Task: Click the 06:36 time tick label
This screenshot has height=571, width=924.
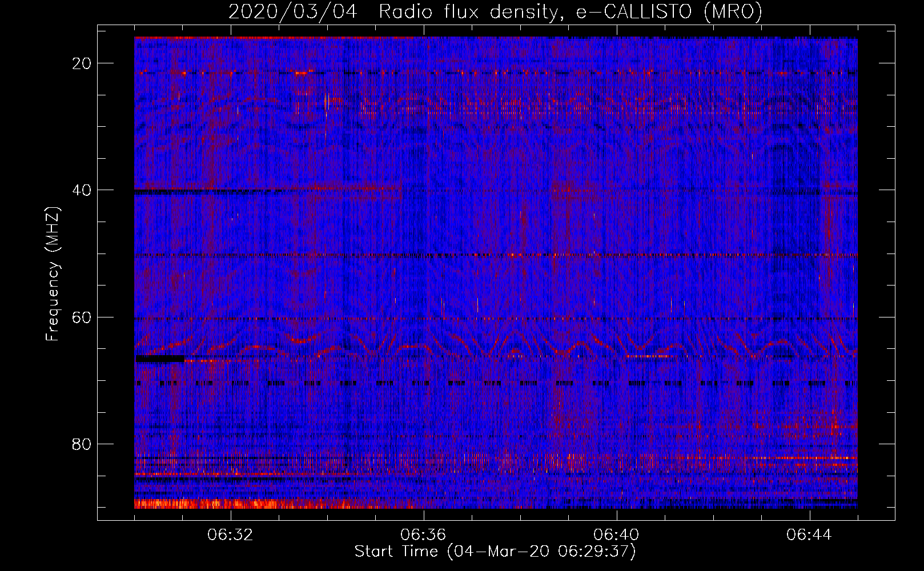Action: click(423, 535)
